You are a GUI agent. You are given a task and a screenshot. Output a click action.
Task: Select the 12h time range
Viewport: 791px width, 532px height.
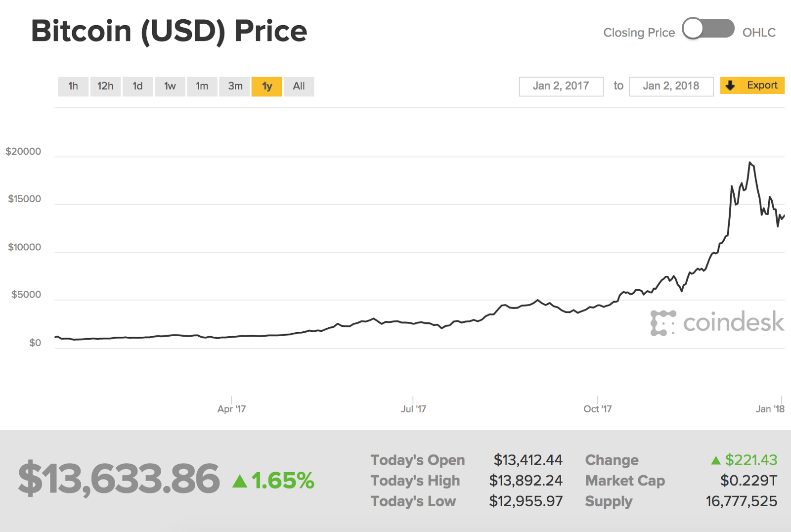pos(105,87)
